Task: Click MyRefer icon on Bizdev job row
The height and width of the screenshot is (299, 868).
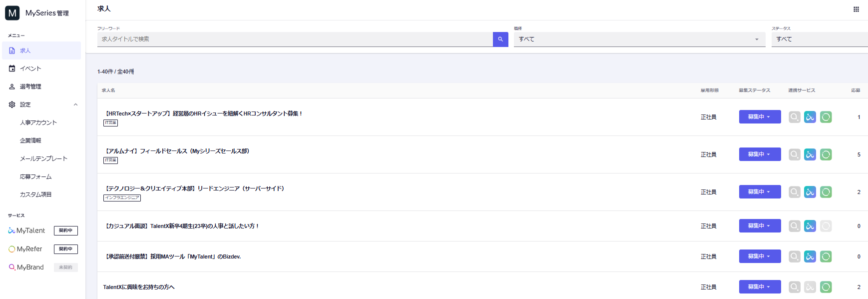Action: click(x=826, y=256)
